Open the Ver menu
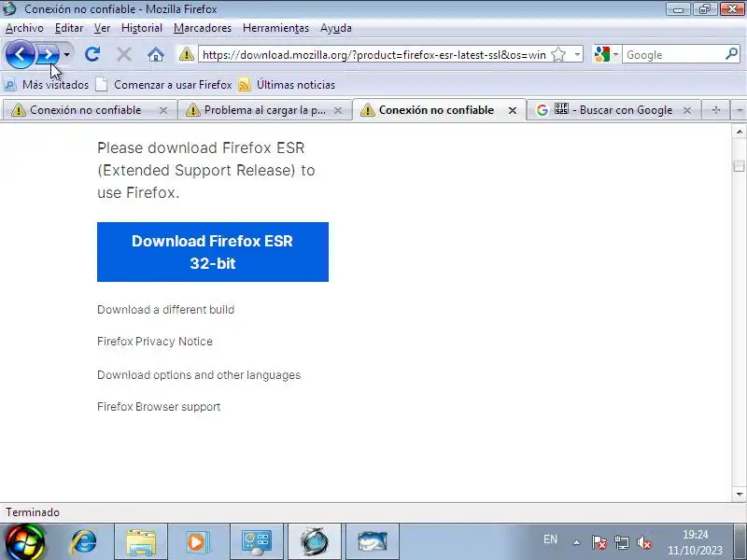 pos(102,28)
